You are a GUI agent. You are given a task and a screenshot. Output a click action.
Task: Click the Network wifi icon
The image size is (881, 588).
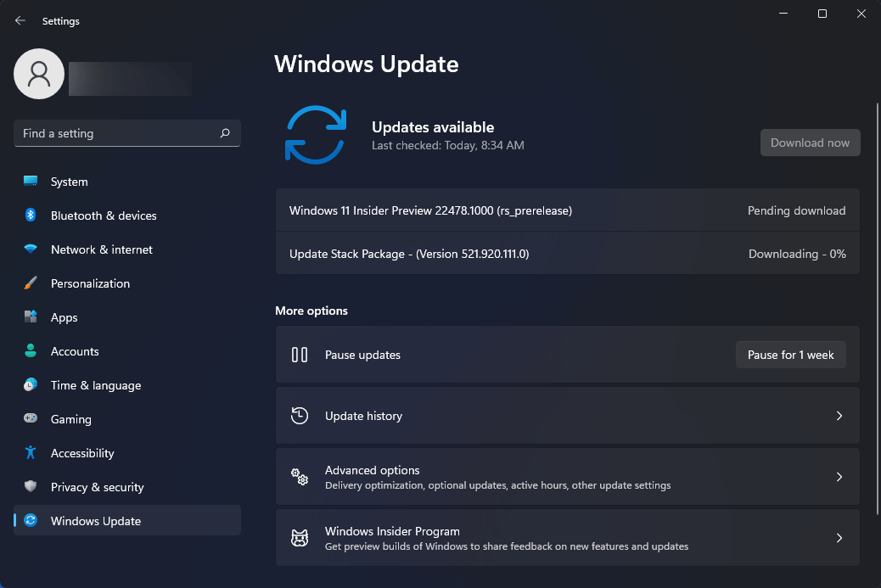[x=31, y=249]
